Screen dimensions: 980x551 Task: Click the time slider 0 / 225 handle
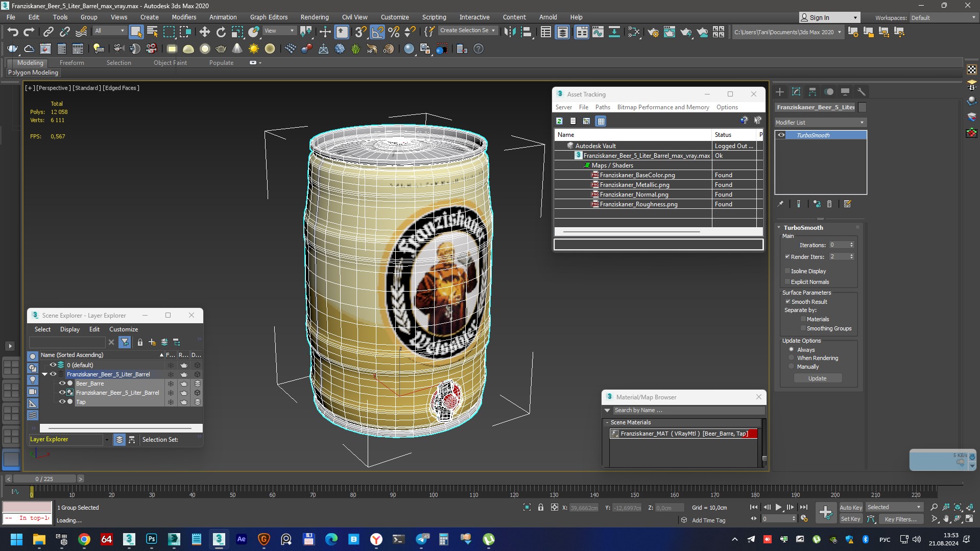tap(44, 478)
